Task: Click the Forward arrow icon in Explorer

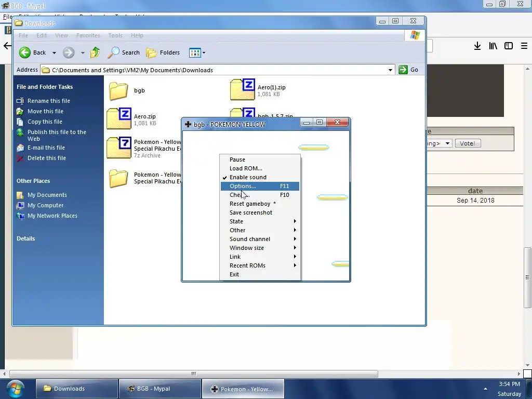Action: click(x=69, y=52)
